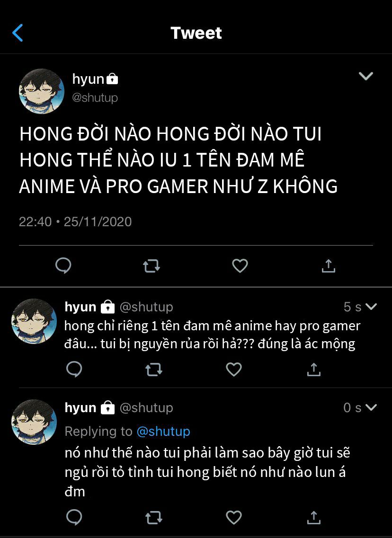
Task: Expand options for the 5 s tweet
Action: 371,307
